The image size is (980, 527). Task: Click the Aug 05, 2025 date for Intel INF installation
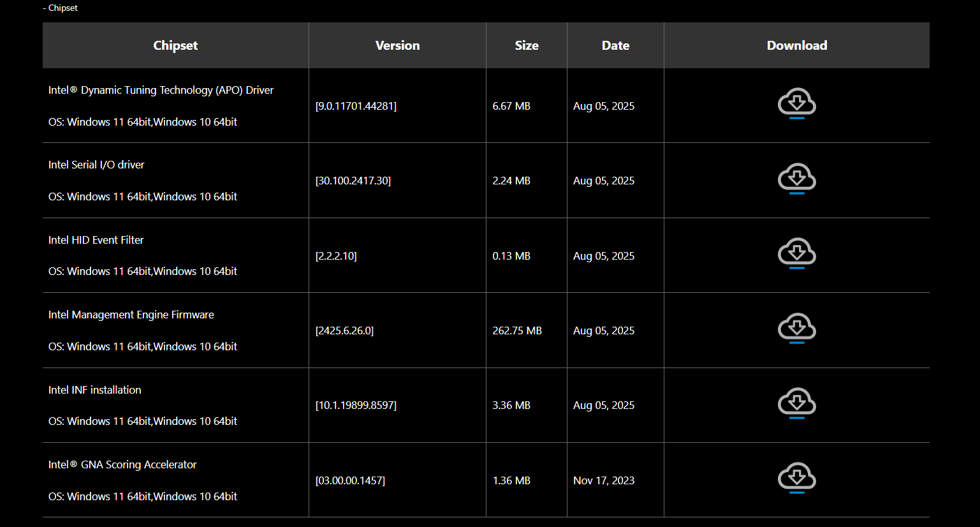(604, 405)
